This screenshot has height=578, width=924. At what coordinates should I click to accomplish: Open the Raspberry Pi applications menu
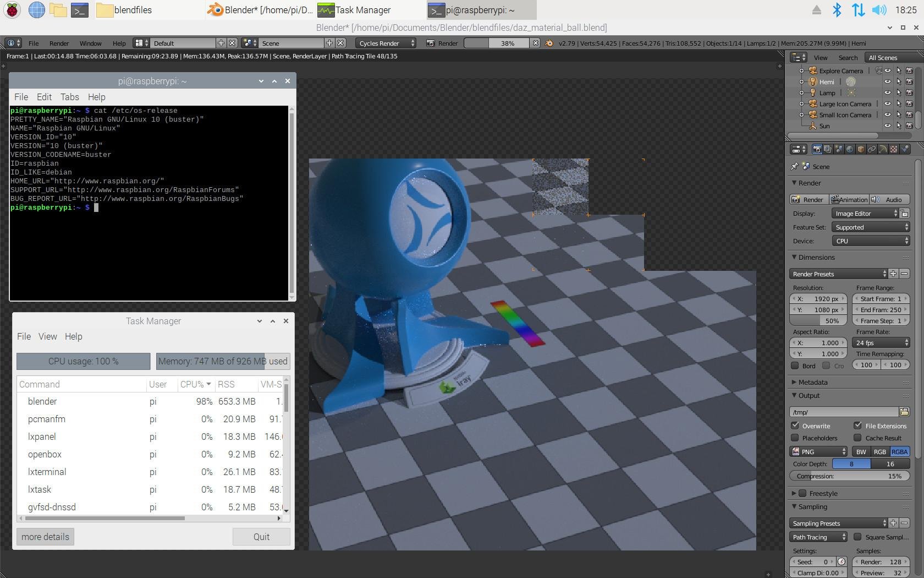click(12, 9)
